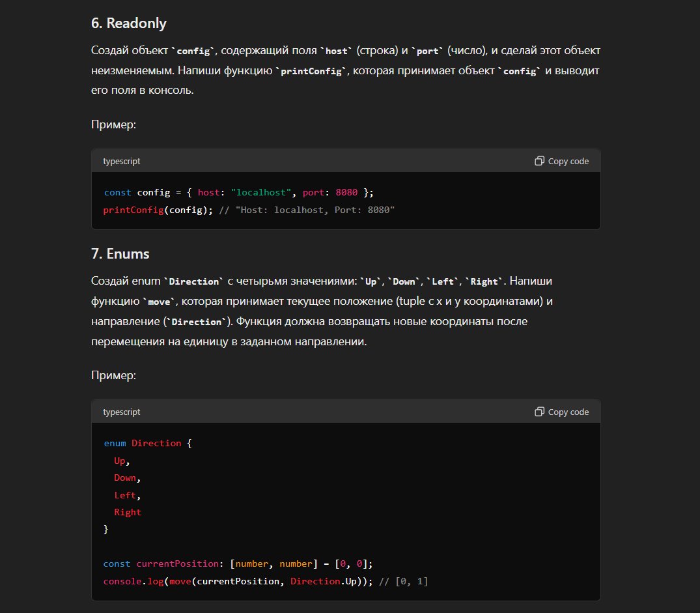Click console.log in the enum example
The height and width of the screenshot is (613, 700).
[133, 580]
